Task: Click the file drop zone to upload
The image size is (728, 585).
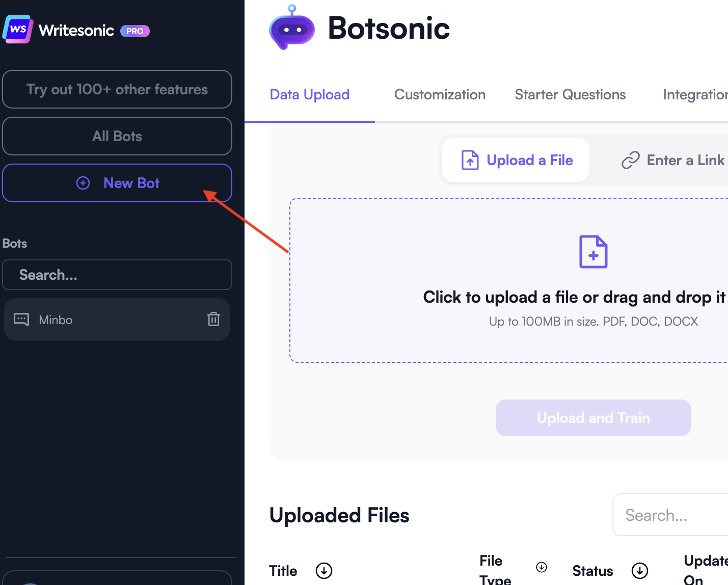Action: [509, 280]
